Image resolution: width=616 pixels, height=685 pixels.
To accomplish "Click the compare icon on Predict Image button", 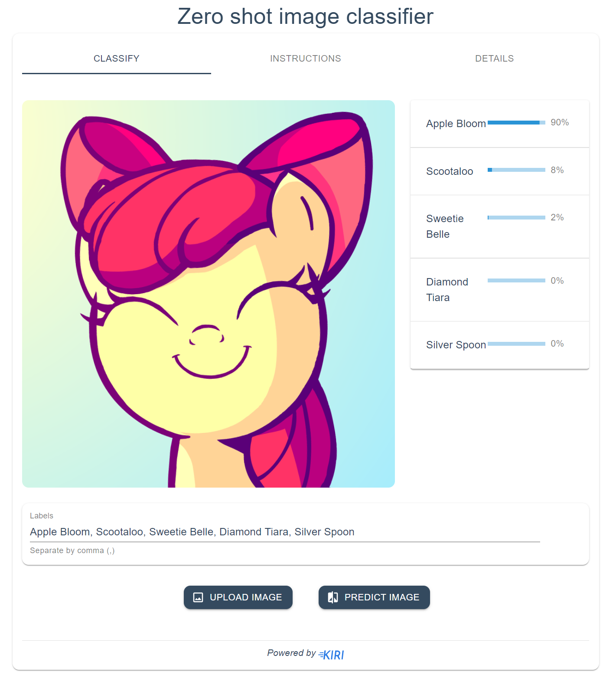I will click(333, 597).
